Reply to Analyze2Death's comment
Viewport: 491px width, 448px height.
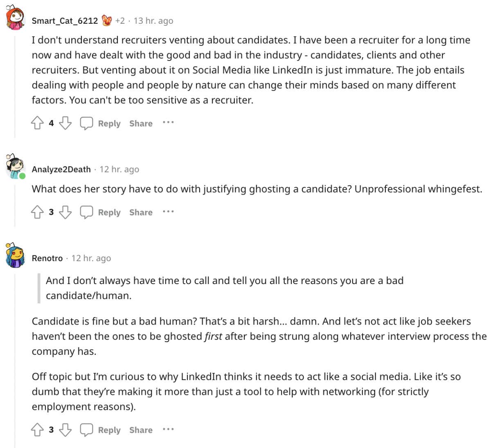[x=109, y=212]
